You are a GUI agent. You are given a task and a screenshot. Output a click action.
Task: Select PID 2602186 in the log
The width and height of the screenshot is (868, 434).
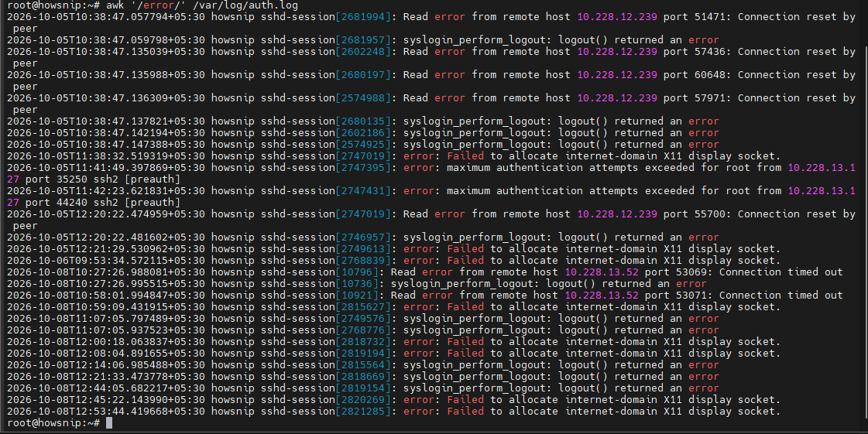point(363,133)
